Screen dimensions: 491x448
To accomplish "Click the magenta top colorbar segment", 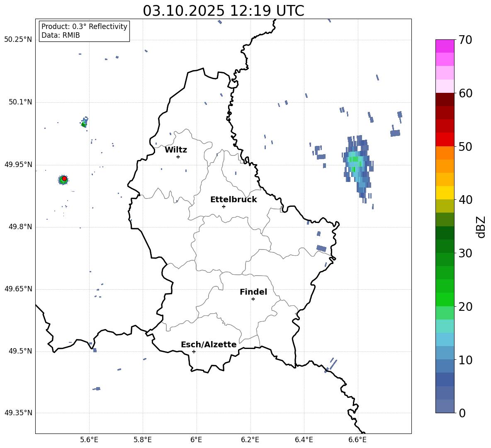I will [x=445, y=46].
